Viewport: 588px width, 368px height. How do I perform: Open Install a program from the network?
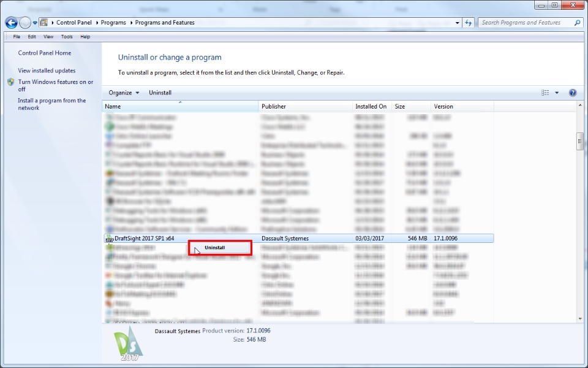coord(51,104)
